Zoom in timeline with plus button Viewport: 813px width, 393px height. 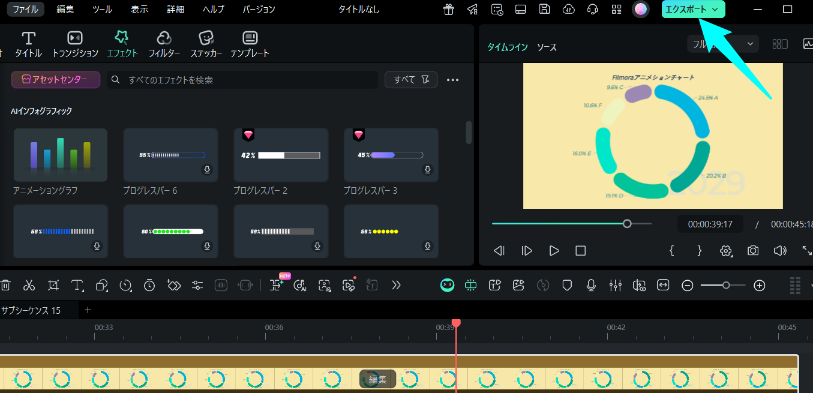point(759,285)
